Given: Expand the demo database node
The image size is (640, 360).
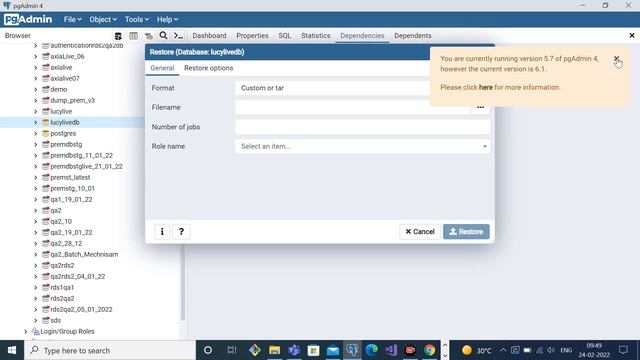Looking at the screenshot, I should 36,89.
